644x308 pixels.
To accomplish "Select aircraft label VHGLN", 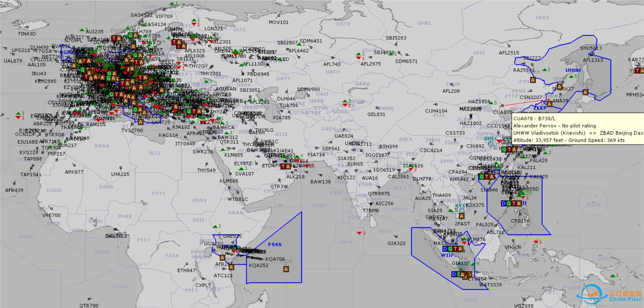I will point(512,247).
